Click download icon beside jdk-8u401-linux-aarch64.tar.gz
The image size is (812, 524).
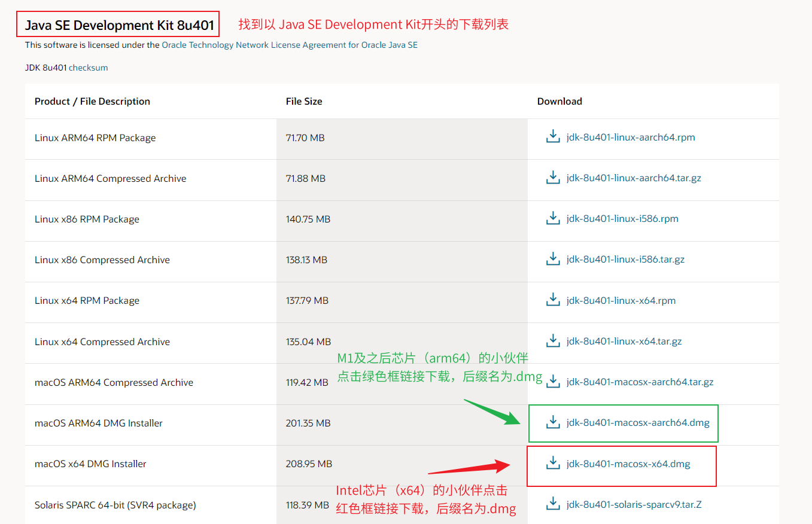[553, 178]
